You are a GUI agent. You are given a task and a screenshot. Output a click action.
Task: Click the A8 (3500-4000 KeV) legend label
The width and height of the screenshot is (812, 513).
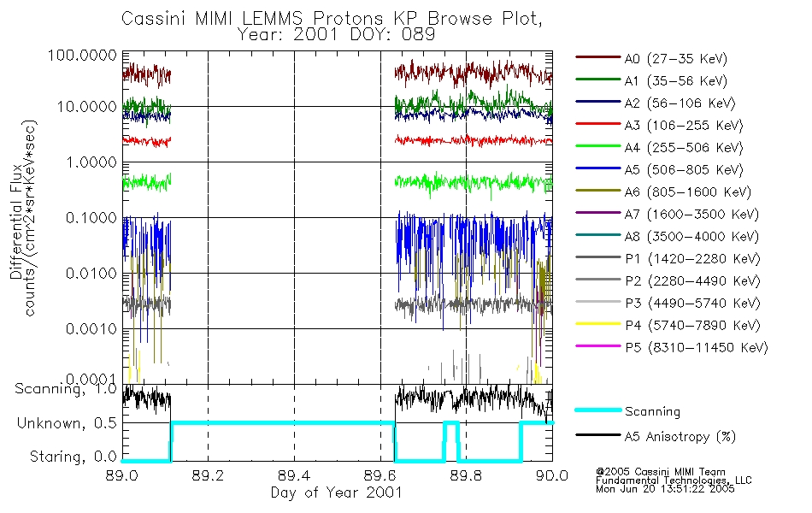(x=691, y=237)
